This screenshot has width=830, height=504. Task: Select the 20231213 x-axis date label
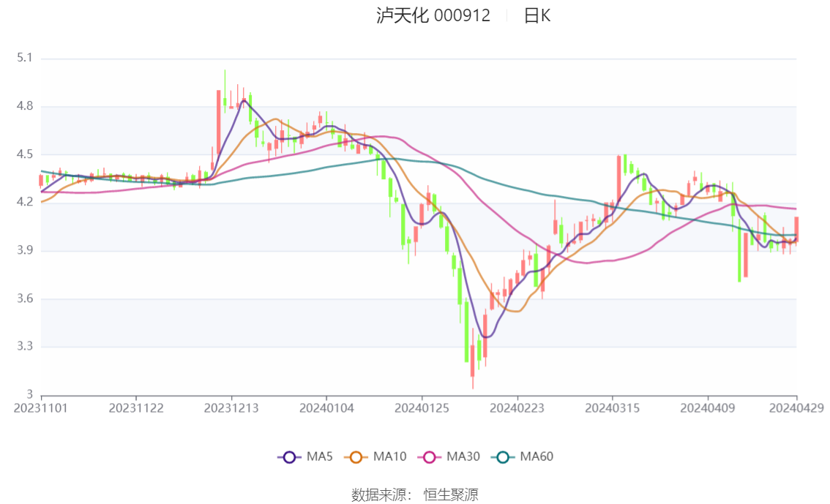coord(231,408)
